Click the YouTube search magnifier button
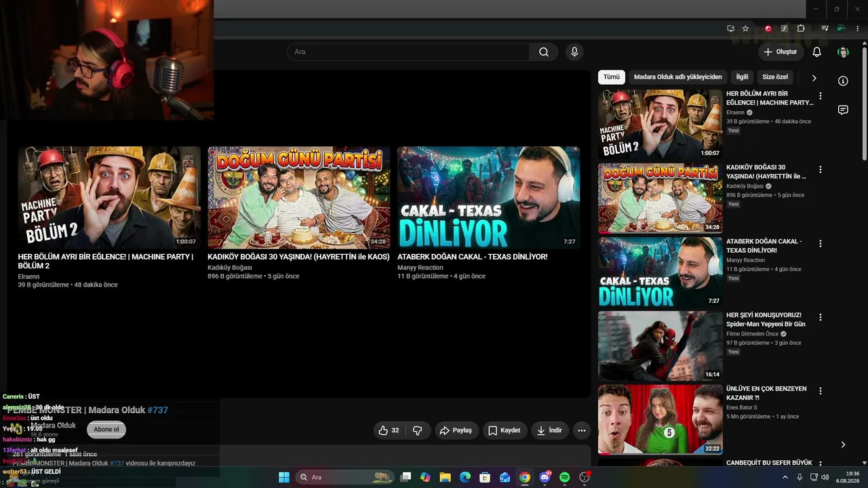The height and width of the screenshot is (488, 868). point(543,52)
